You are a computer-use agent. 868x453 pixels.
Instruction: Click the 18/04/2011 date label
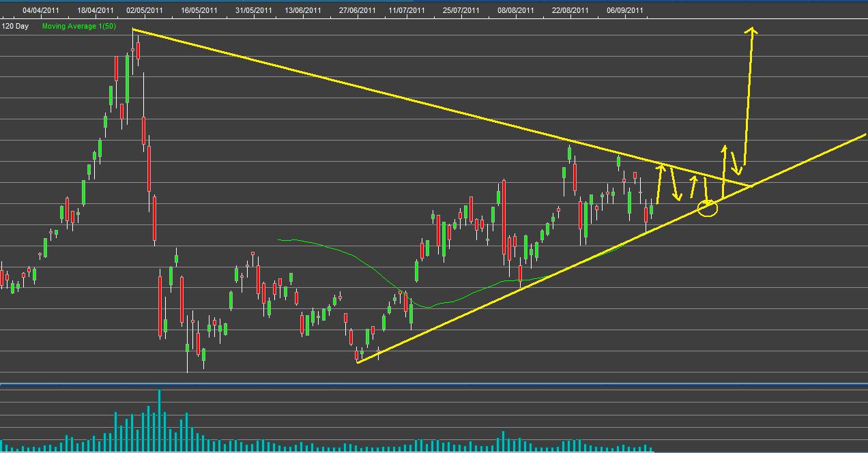[x=96, y=10]
